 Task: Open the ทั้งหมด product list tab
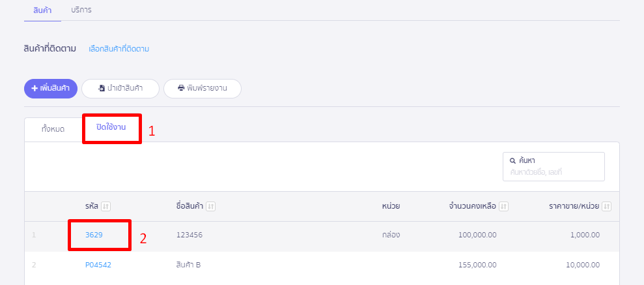tap(53, 129)
